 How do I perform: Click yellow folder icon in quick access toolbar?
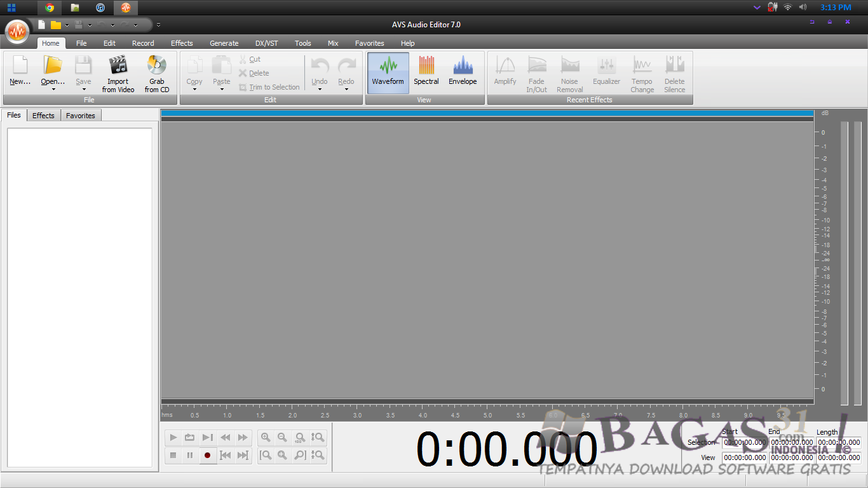(56, 25)
